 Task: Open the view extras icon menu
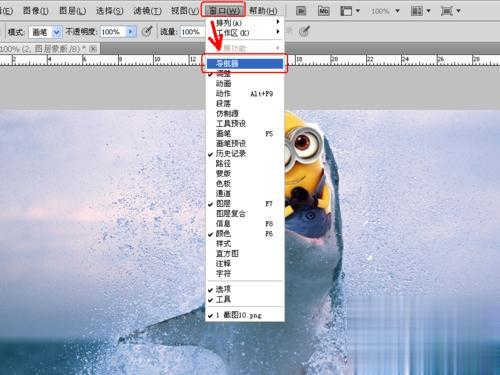coord(350,11)
